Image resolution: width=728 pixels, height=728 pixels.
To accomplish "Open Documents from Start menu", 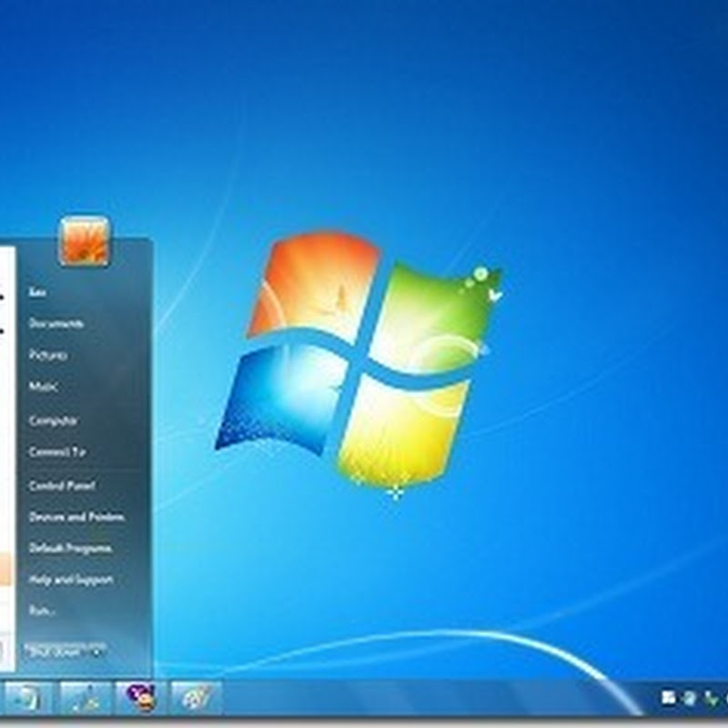I will (x=56, y=323).
